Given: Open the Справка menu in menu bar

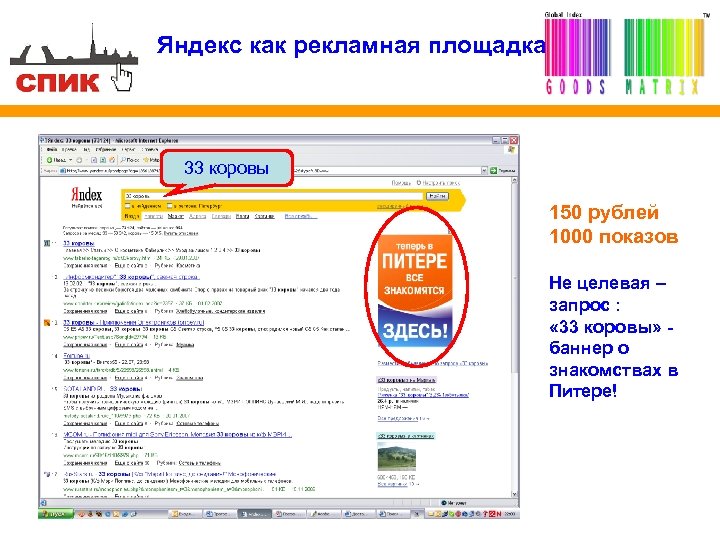Looking at the screenshot, I should click(x=150, y=150).
